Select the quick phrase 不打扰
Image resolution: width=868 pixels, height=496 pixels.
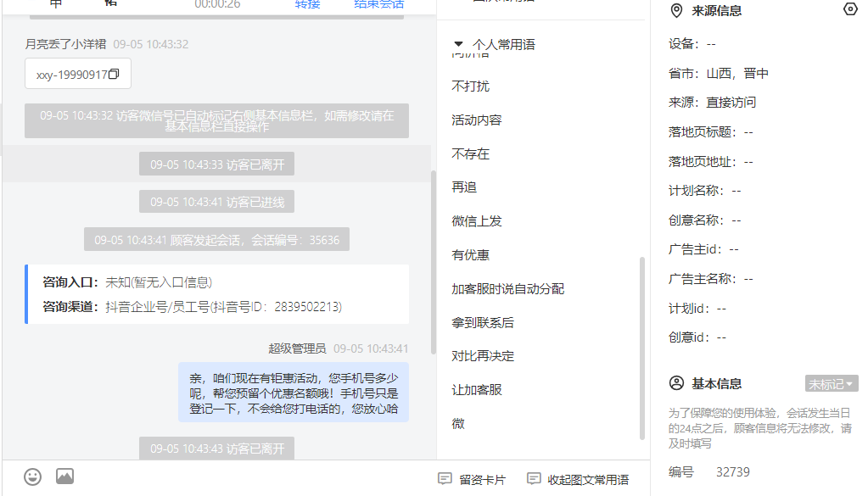(x=471, y=86)
